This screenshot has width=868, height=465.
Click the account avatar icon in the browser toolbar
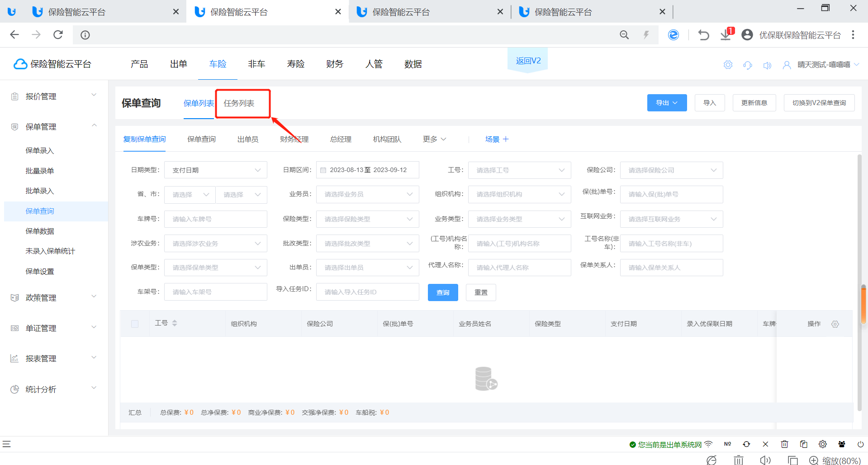point(747,35)
